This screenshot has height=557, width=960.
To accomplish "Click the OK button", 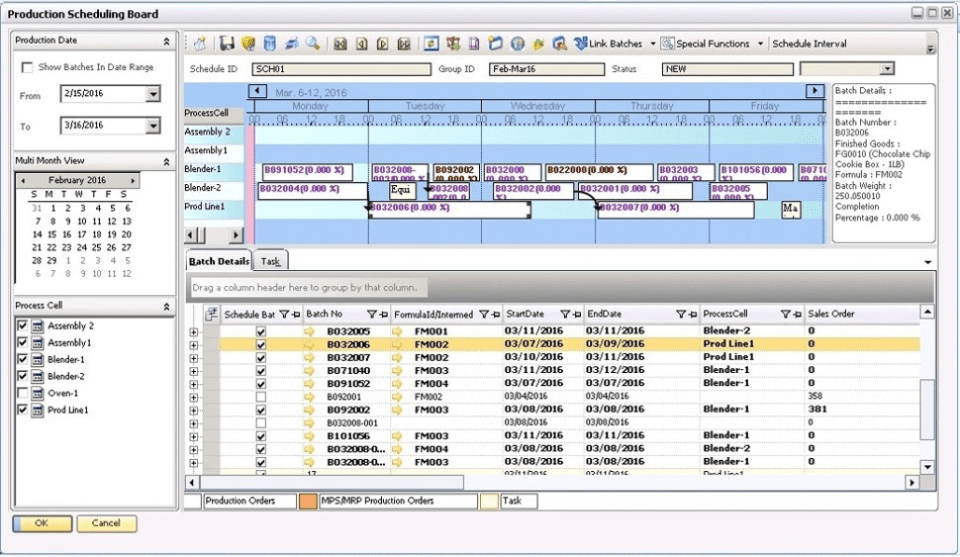I will [x=42, y=523].
